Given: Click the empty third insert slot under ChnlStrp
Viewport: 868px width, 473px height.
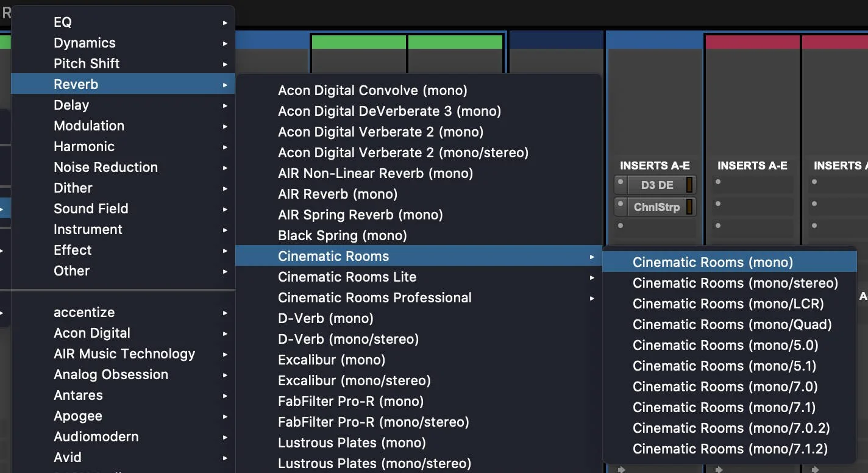Looking at the screenshot, I should pyautogui.click(x=655, y=229).
